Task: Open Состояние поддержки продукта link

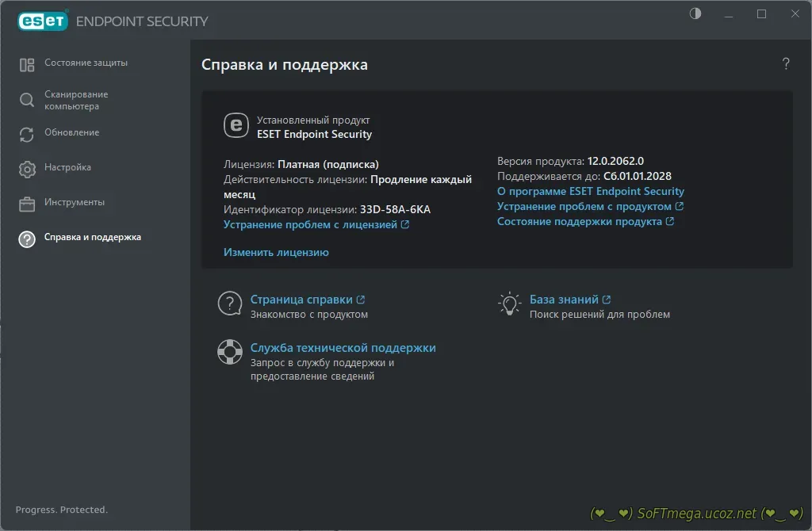Action: click(579, 221)
